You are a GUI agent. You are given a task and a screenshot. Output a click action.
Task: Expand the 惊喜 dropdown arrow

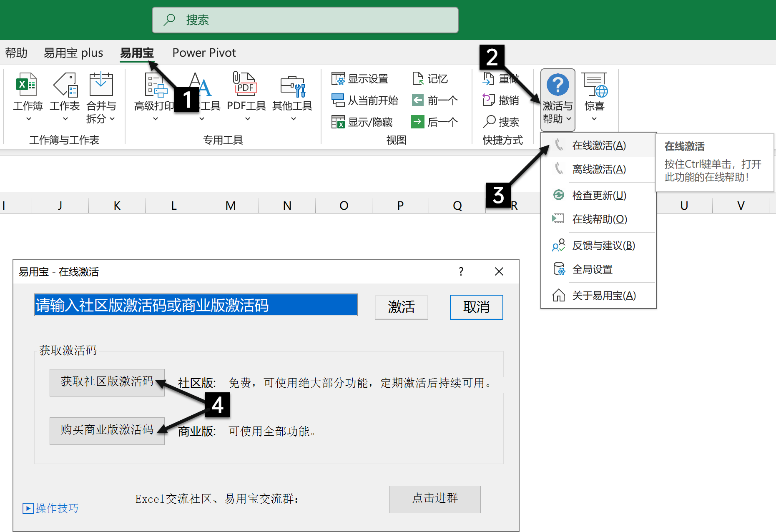tap(594, 119)
